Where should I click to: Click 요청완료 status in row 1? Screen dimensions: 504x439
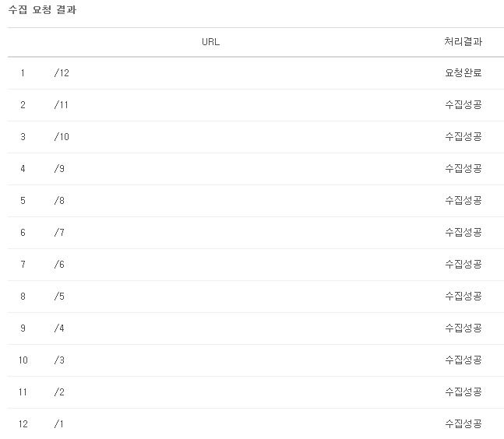(463, 73)
